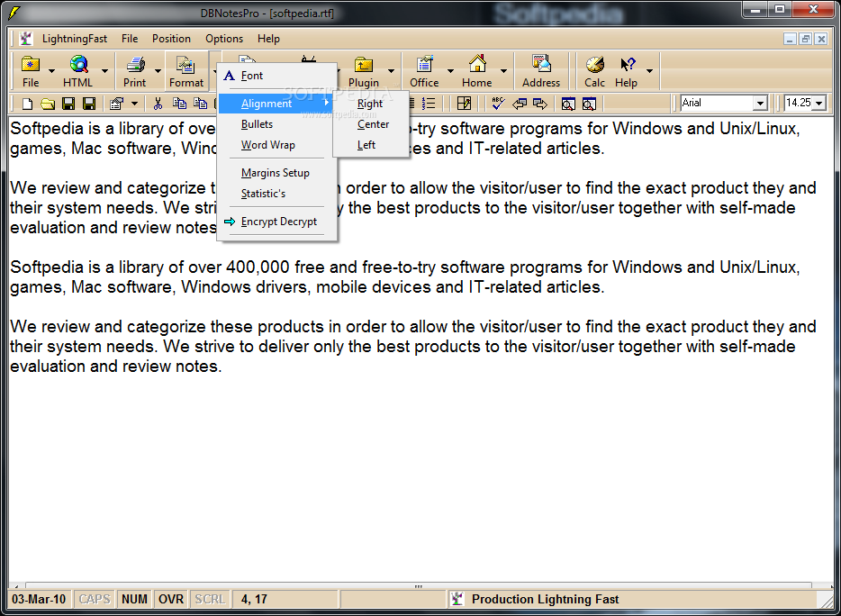Click the document properties icon in the small toolbar
This screenshot has height=616, width=841.
[116, 103]
